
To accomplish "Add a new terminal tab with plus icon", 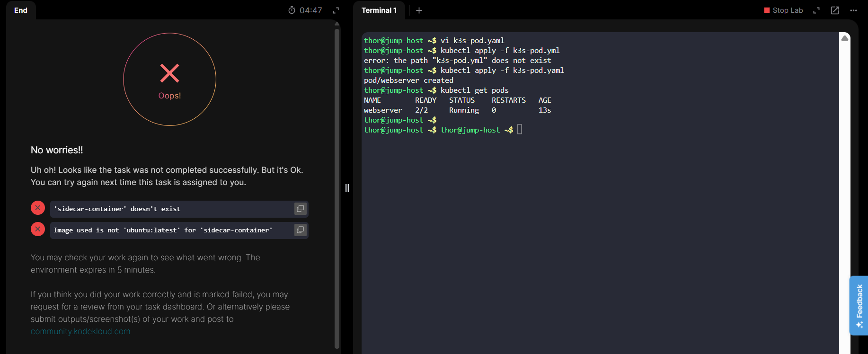I will pyautogui.click(x=419, y=10).
